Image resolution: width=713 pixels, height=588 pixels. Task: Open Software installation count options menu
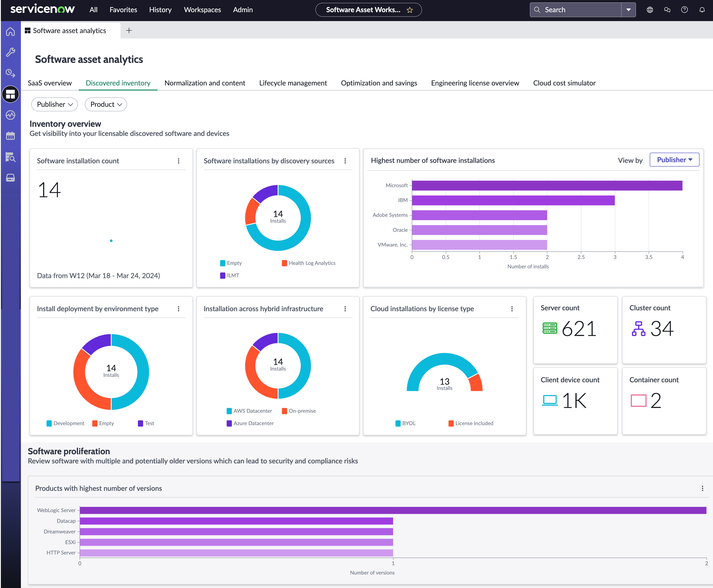pyautogui.click(x=179, y=161)
